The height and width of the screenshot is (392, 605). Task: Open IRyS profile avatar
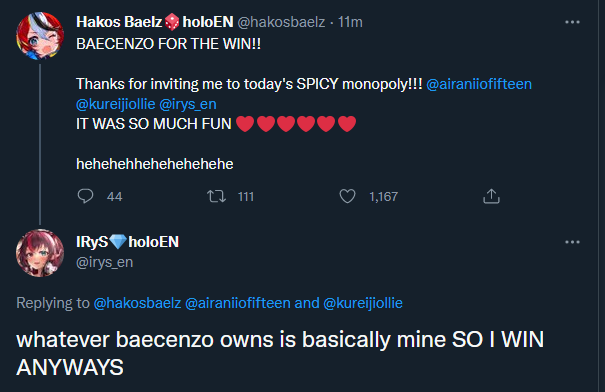(40, 253)
